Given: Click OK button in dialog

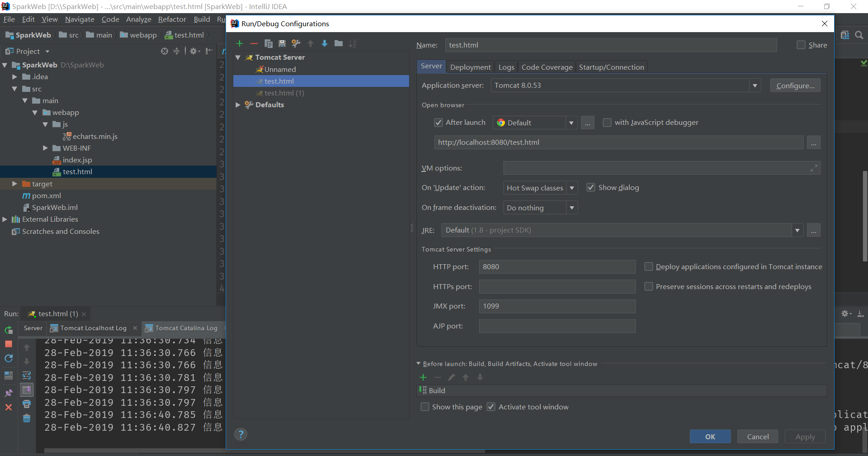Looking at the screenshot, I should (x=710, y=437).
